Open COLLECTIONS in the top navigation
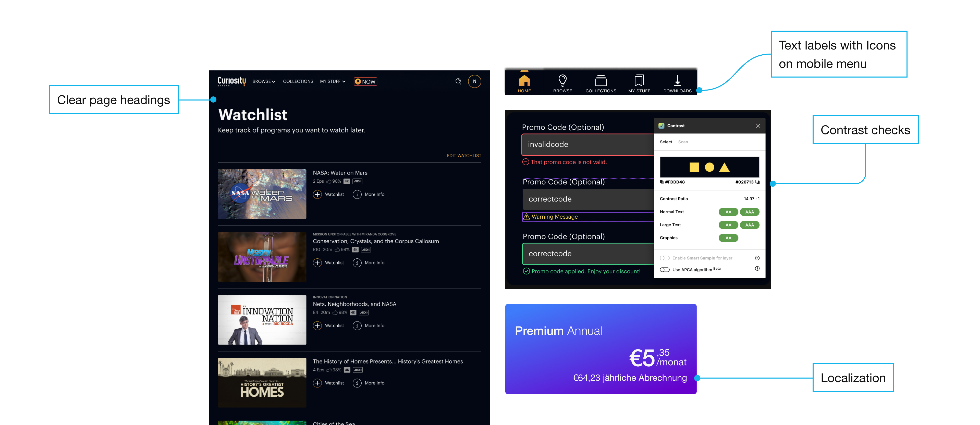This screenshot has width=980, height=425. click(298, 81)
